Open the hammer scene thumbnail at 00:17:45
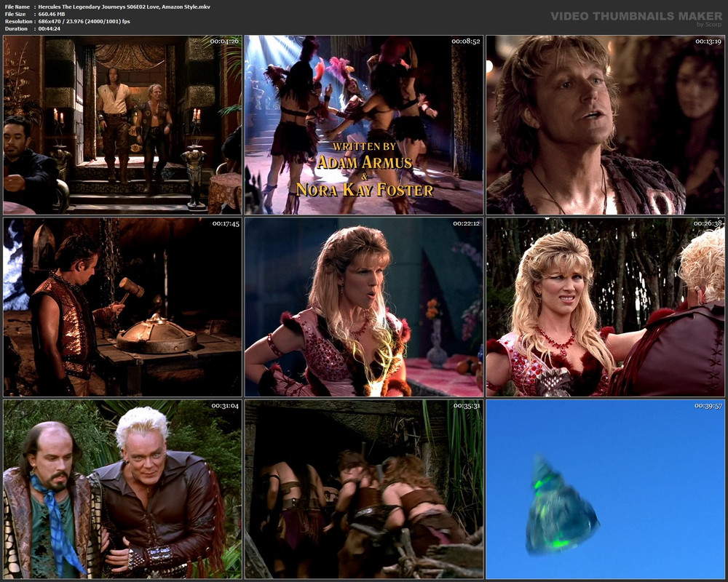This screenshot has height=582, width=728. click(x=122, y=307)
